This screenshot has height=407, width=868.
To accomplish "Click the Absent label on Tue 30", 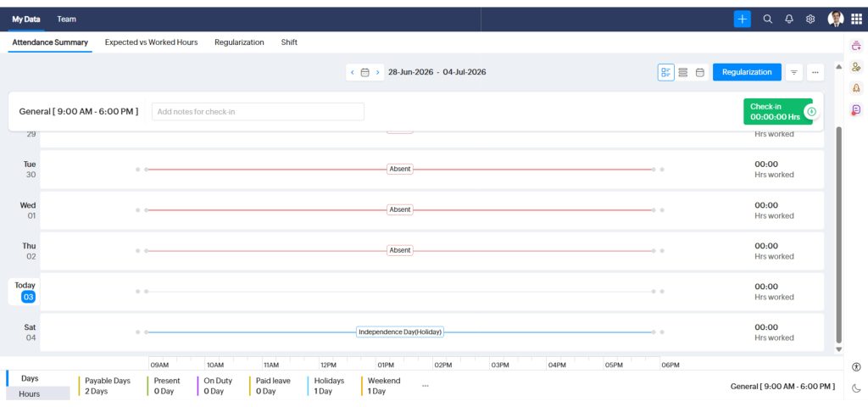I will pyautogui.click(x=400, y=169).
